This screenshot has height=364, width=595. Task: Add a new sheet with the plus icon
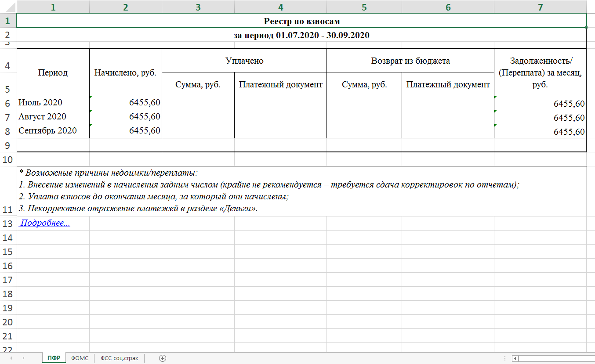click(163, 358)
